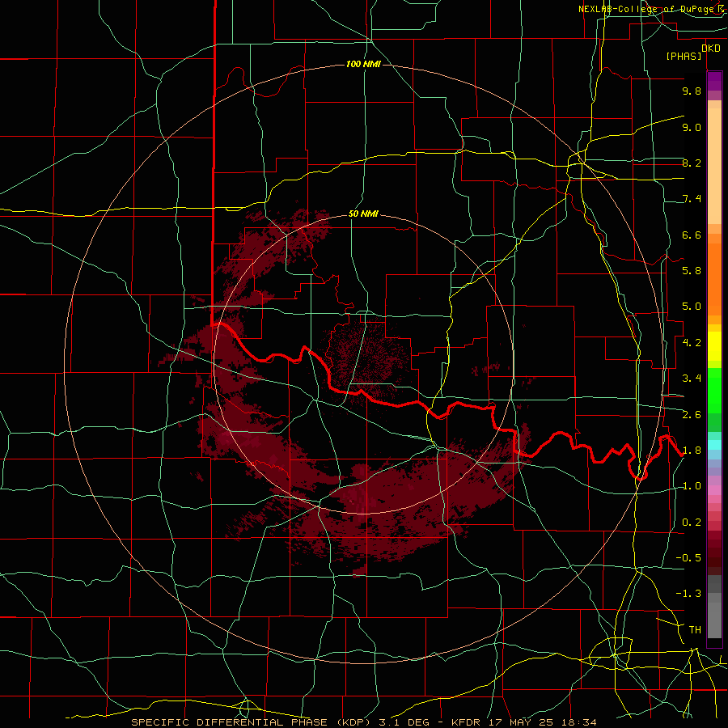Click the "TH" label at the legend bottom

click(x=695, y=630)
